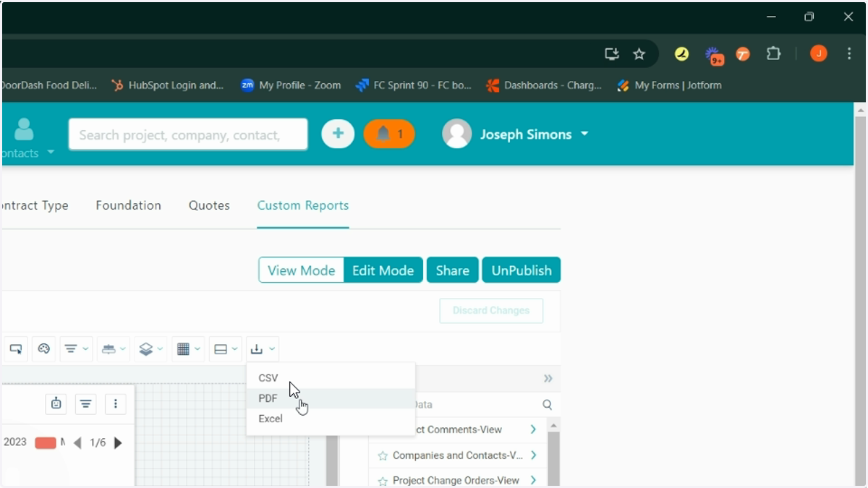Click the select-element tool icon in report toolbar
The height and width of the screenshot is (488, 868).
click(15, 349)
